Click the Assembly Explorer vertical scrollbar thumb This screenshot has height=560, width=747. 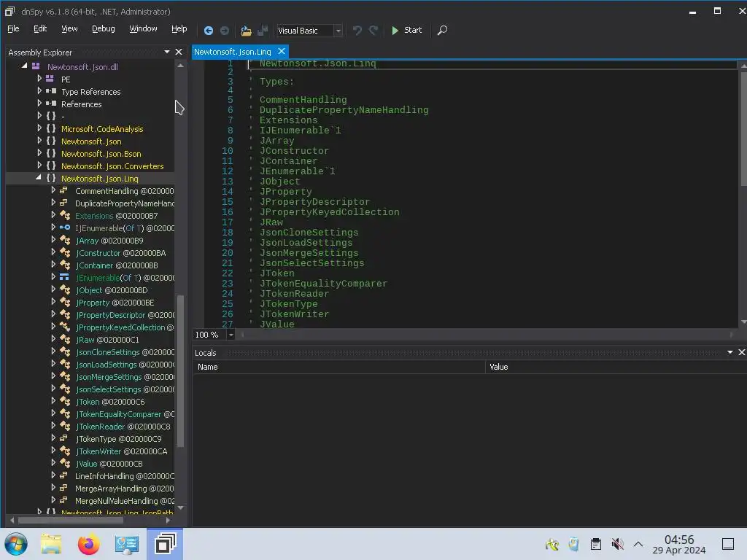[x=181, y=371]
